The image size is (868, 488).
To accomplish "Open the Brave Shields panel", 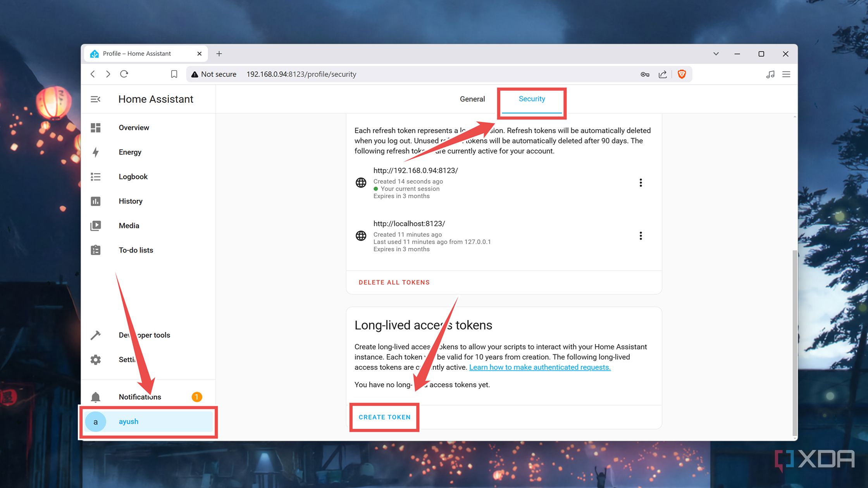I will point(682,74).
